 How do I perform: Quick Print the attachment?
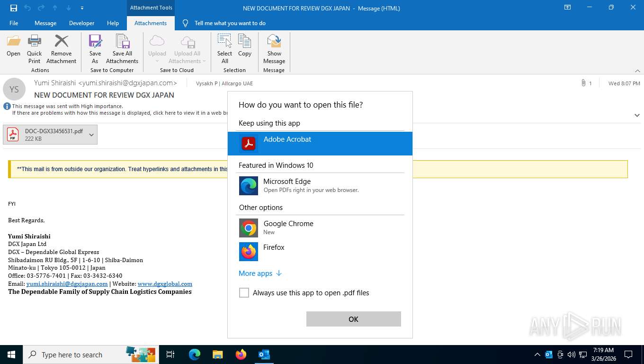[34, 49]
